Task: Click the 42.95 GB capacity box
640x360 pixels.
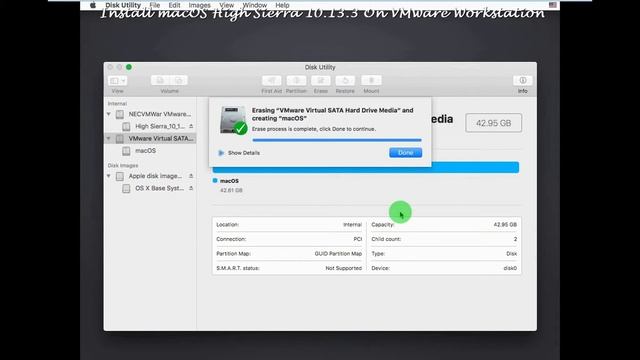Action: click(493, 123)
